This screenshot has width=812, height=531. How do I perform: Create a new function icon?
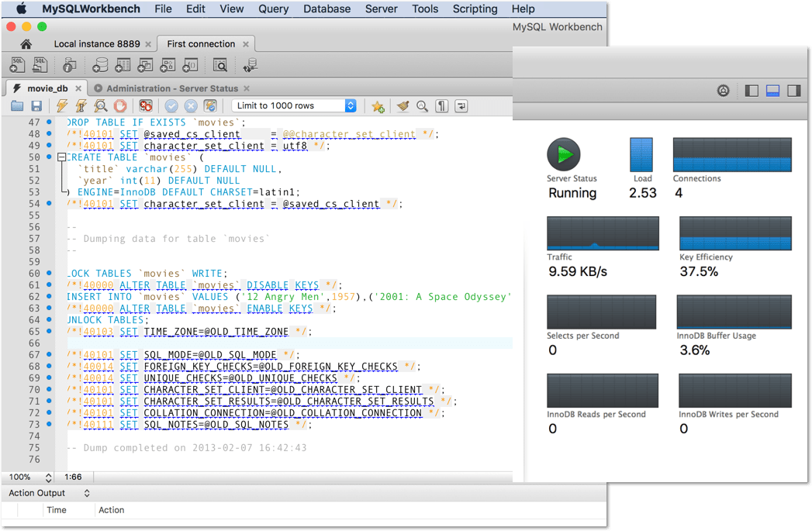[191, 64]
